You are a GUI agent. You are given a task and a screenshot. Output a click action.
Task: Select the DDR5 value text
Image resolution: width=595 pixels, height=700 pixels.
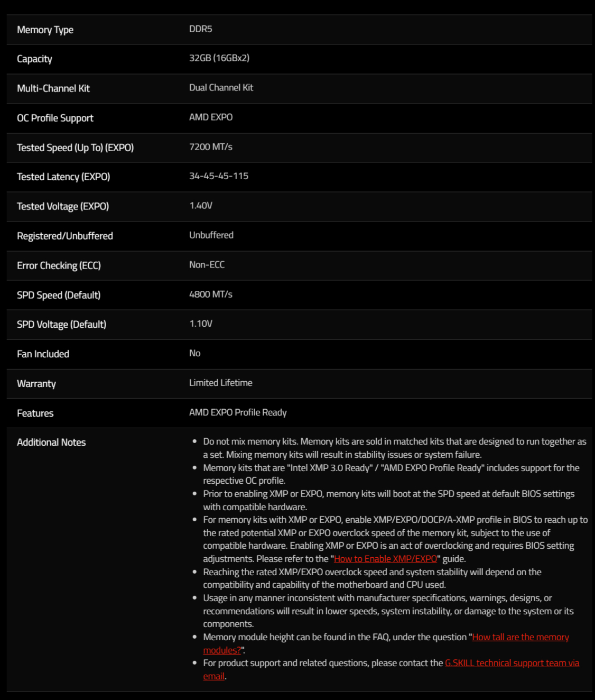coord(201,29)
